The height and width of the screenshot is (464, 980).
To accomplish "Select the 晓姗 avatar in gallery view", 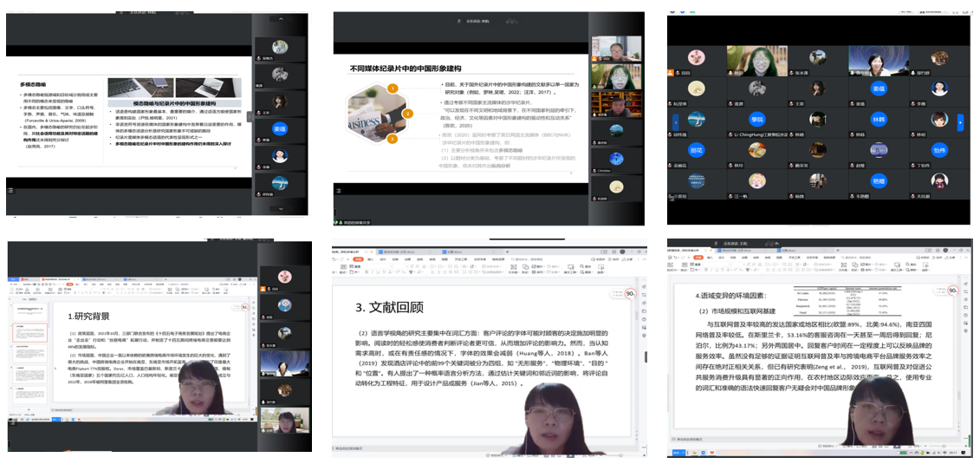I will [x=879, y=180].
